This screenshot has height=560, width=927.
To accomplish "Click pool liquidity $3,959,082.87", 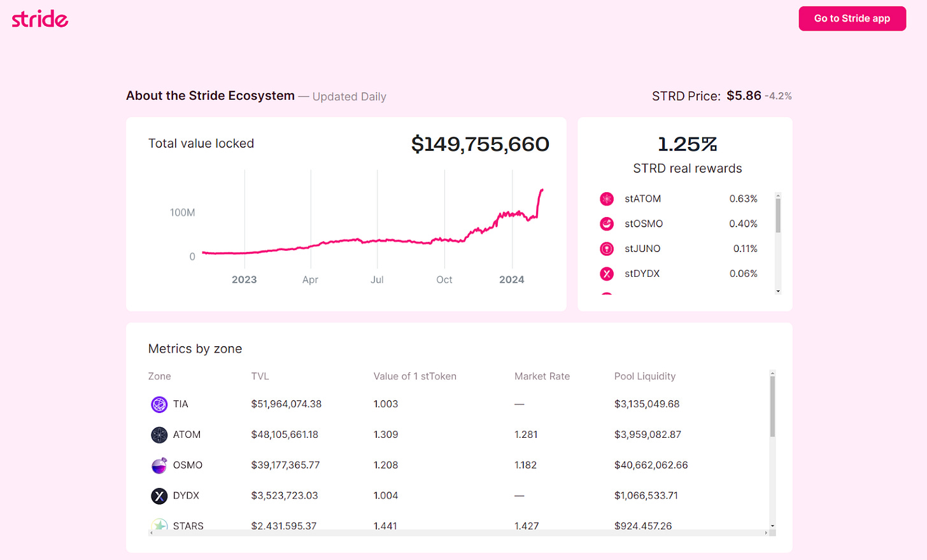I will 647,435.
